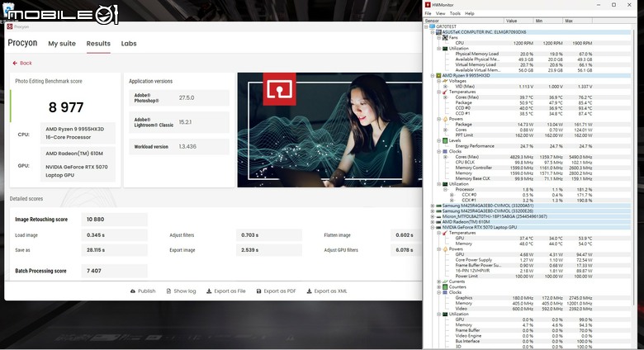Viewport: 644px width, 350px height.
Task: Click the HWMonitor vertical scrollbar
Action: pyautogui.click(x=635, y=163)
